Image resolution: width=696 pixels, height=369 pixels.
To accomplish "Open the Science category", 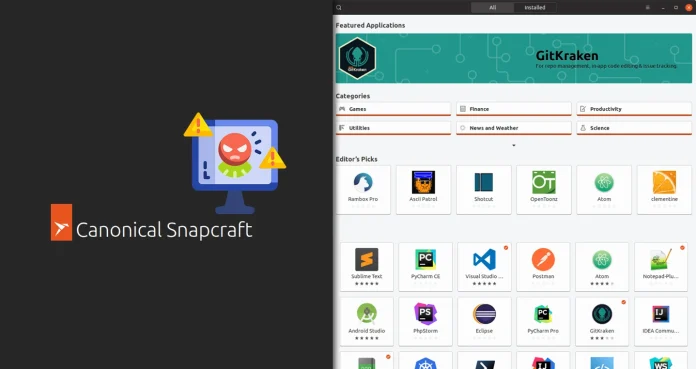I will click(634, 128).
